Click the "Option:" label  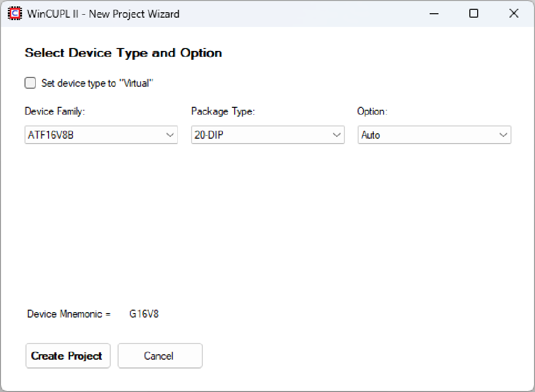(x=372, y=112)
